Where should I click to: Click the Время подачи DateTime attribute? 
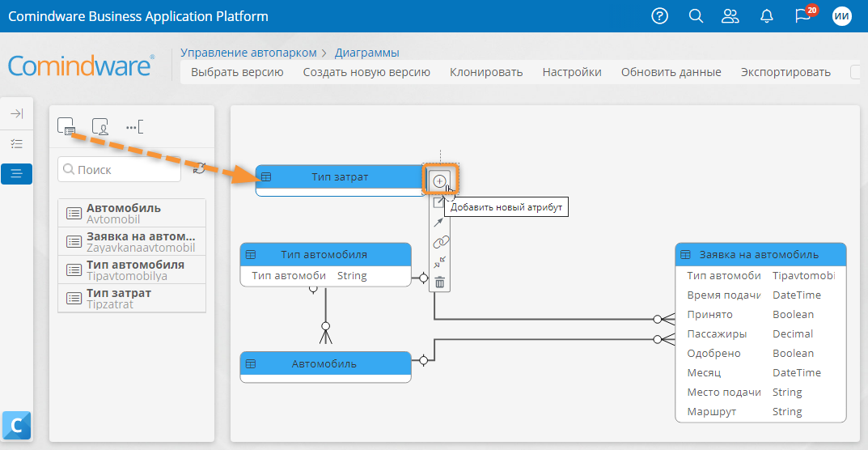tap(760, 295)
